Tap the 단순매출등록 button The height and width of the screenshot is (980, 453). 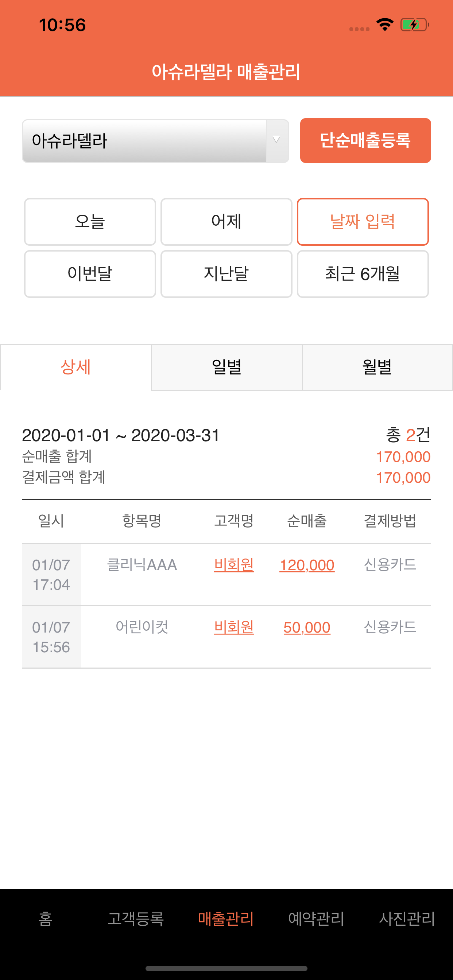pyautogui.click(x=365, y=140)
